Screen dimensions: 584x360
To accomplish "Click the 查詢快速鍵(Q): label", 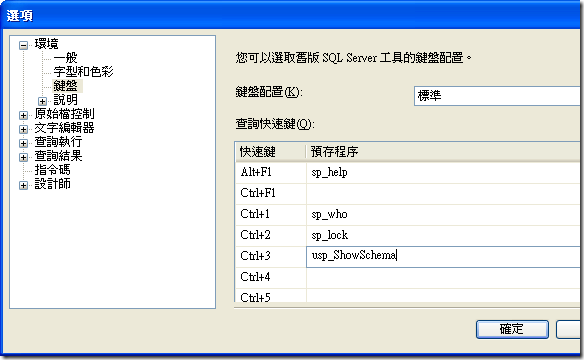I will [275, 123].
